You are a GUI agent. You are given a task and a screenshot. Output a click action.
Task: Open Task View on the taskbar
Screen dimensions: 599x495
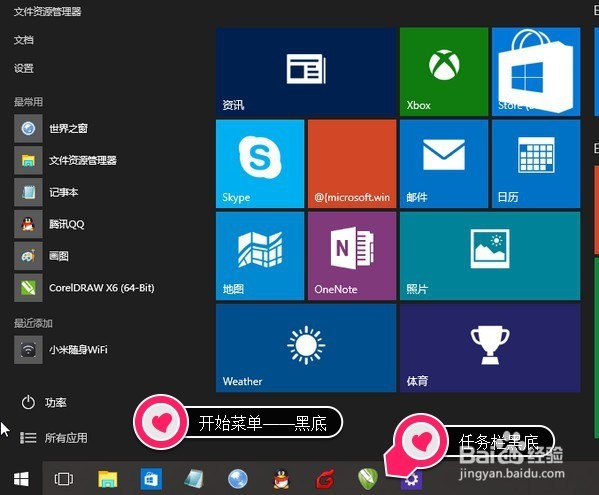pos(64,479)
